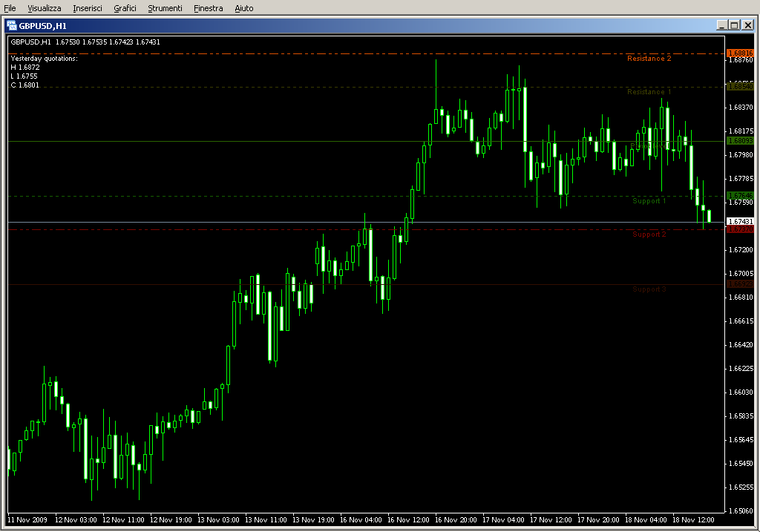
Task: Click the H 1.6872 value
Action: (25, 68)
